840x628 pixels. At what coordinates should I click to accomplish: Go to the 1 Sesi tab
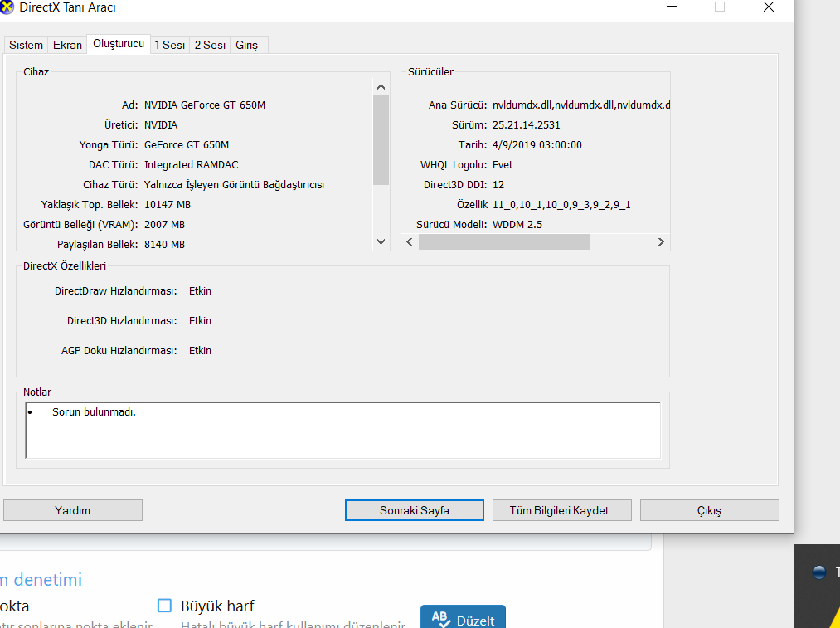point(170,45)
